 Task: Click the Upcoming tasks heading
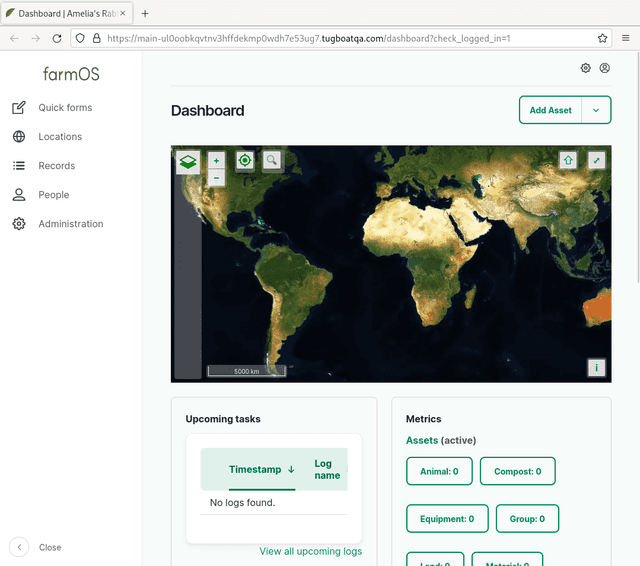pos(223,419)
